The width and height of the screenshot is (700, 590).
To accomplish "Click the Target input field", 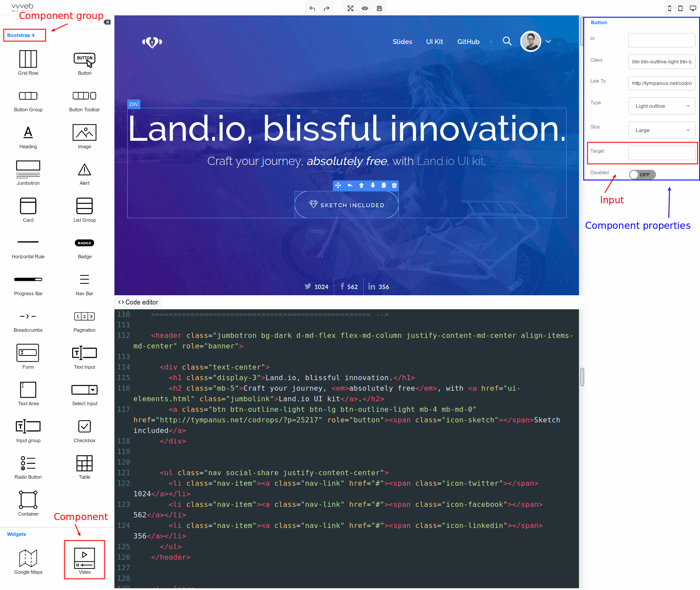I will (662, 153).
